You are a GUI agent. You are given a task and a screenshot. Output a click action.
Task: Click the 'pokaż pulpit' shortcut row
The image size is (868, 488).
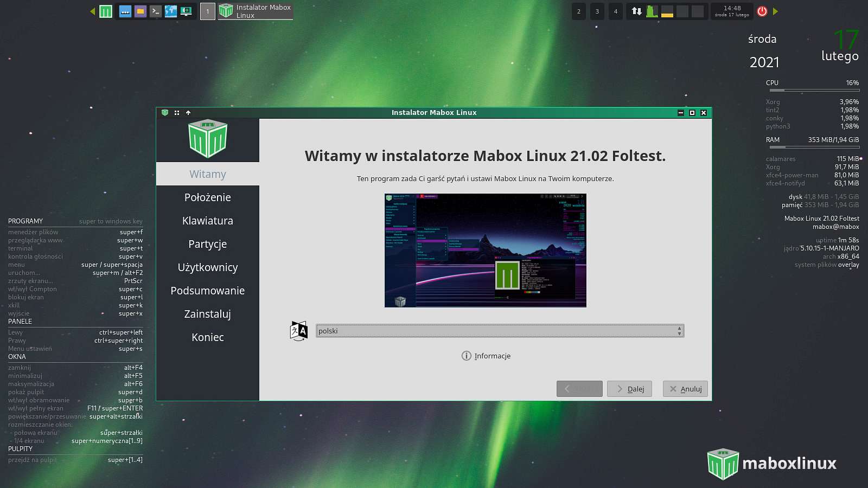[75, 392]
